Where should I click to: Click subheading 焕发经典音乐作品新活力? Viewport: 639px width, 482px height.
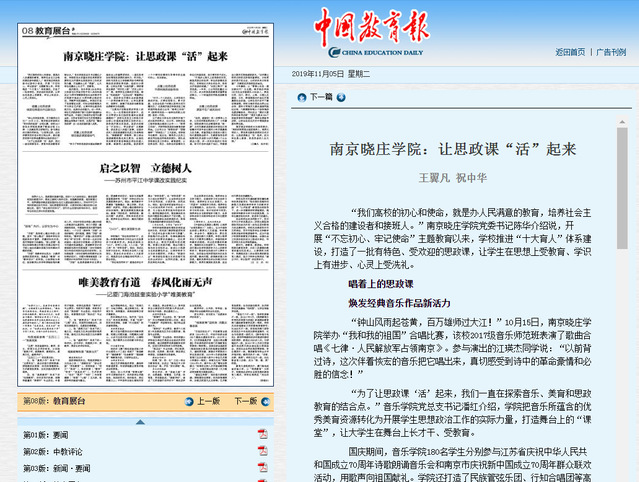[x=399, y=303]
